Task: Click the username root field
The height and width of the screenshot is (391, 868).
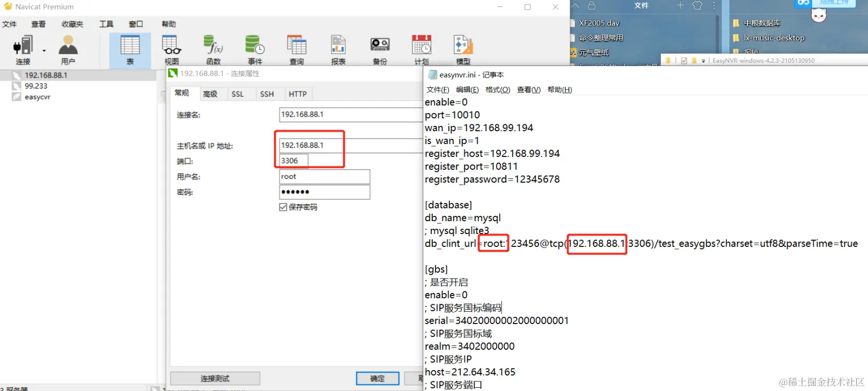Action: pyautogui.click(x=325, y=177)
